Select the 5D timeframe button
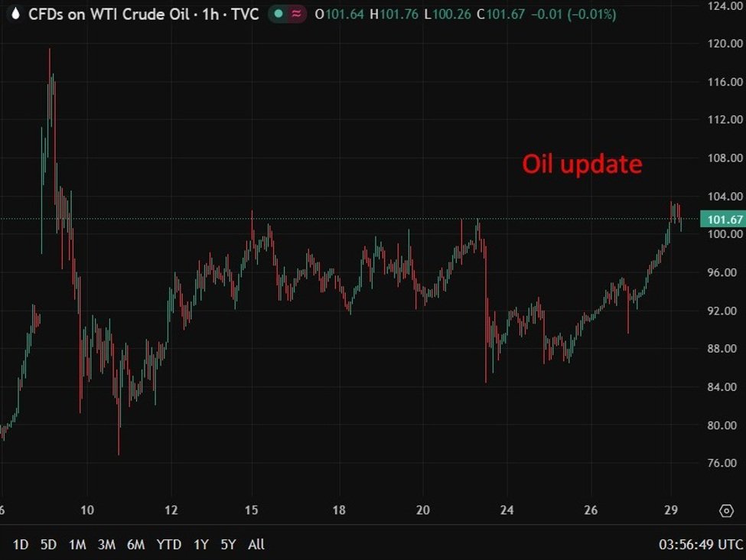Image resolution: width=746 pixels, height=560 pixels. coord(48,545)
